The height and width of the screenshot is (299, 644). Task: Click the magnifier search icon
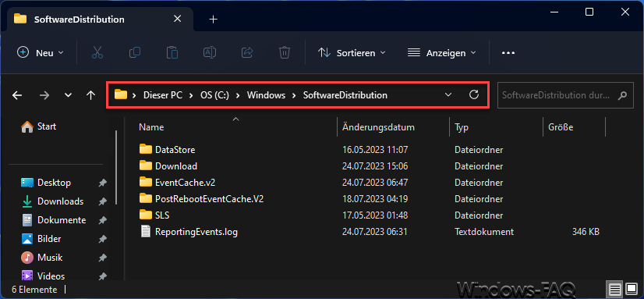click(x=623, y=95)
